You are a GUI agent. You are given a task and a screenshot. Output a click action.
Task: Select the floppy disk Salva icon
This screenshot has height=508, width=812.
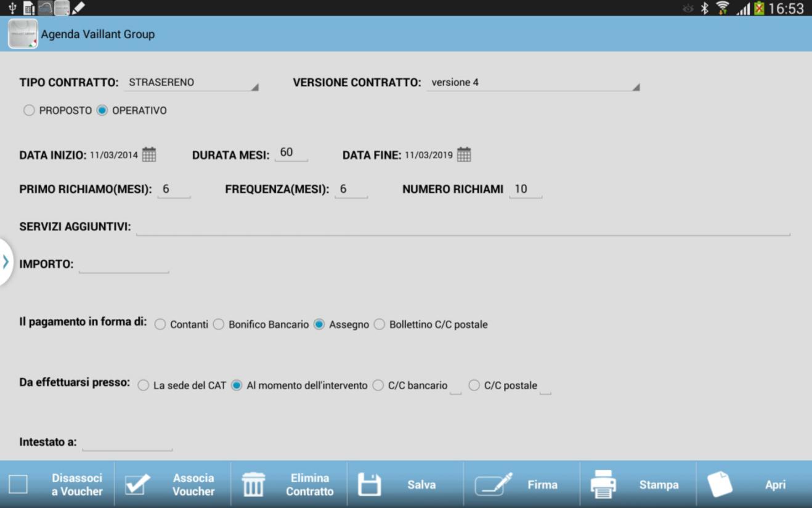370,484
